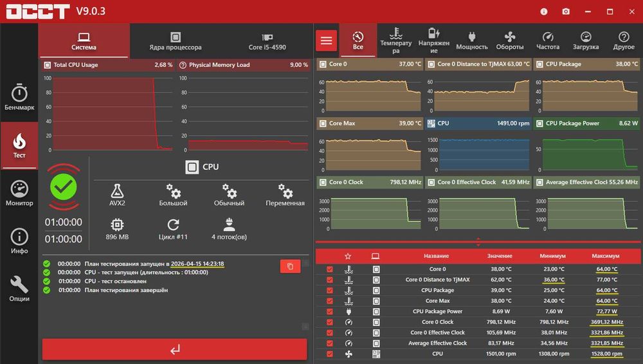Click the Physical Memory Load graph header
Image resolution: width=643 pixels, height=364 pixels.
244,65
